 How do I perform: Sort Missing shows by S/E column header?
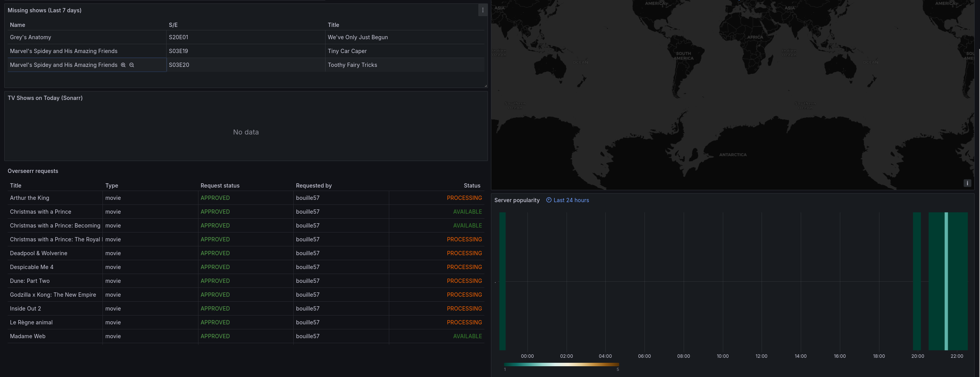(173, 25)
